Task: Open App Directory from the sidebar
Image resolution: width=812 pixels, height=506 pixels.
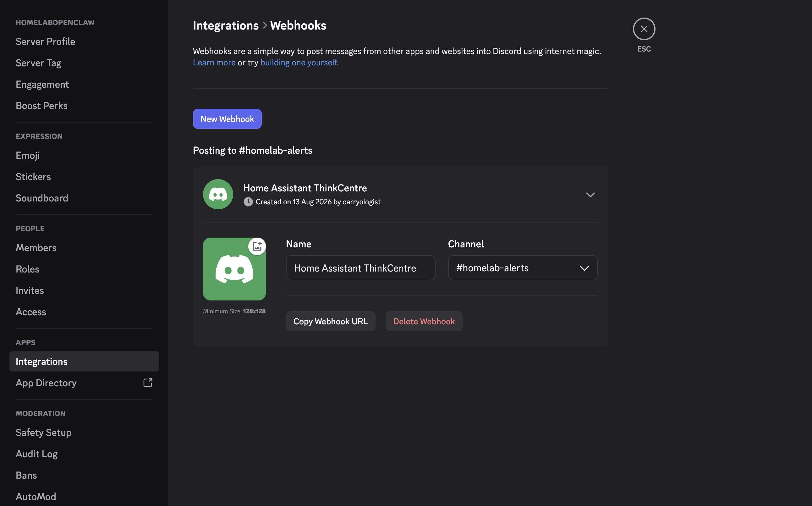Action: tap(84, 383)
